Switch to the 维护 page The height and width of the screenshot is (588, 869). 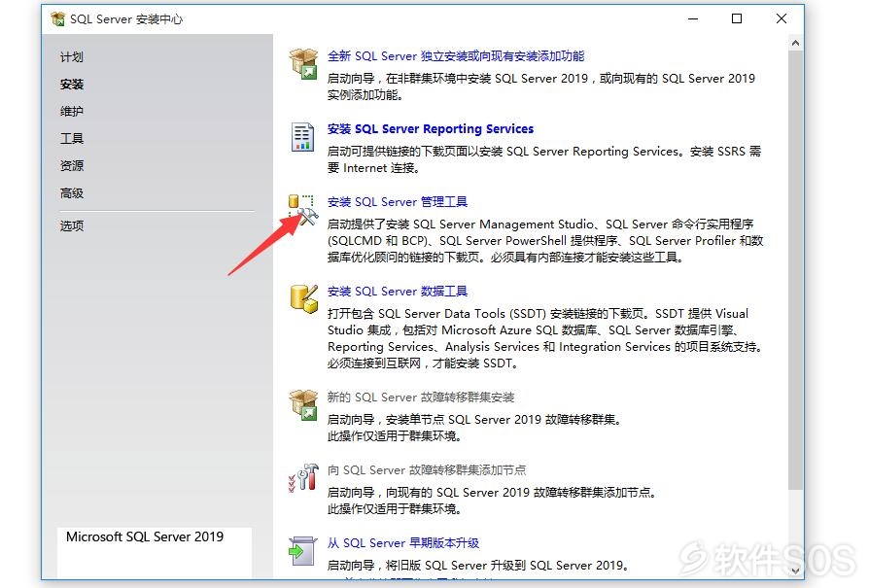(x=72, y=112)
